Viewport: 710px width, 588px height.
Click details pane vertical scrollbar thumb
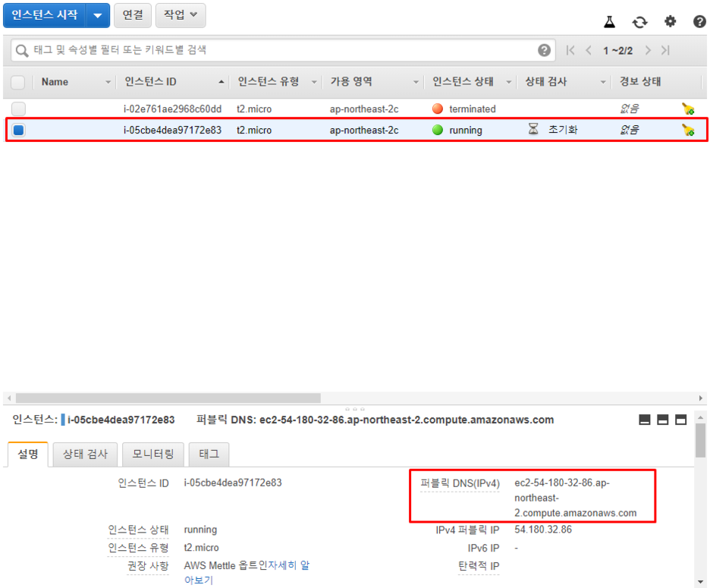(700, 440)
